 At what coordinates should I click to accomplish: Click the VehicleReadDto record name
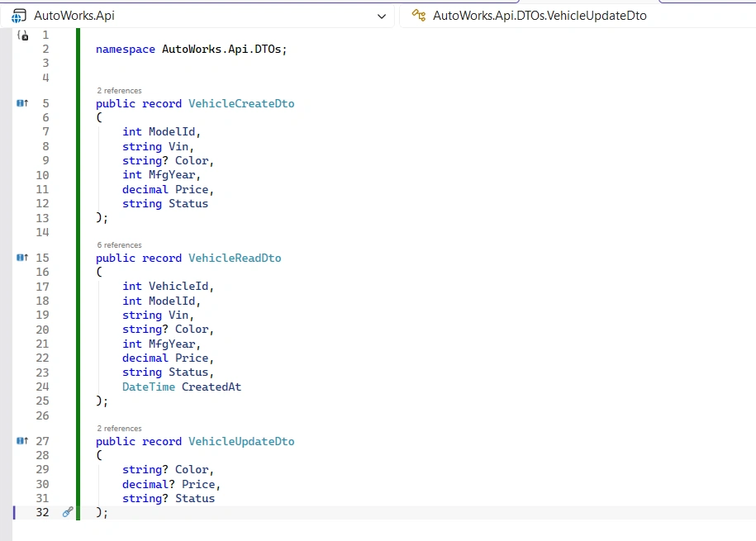pyautogui.click(x=235, y=258)
